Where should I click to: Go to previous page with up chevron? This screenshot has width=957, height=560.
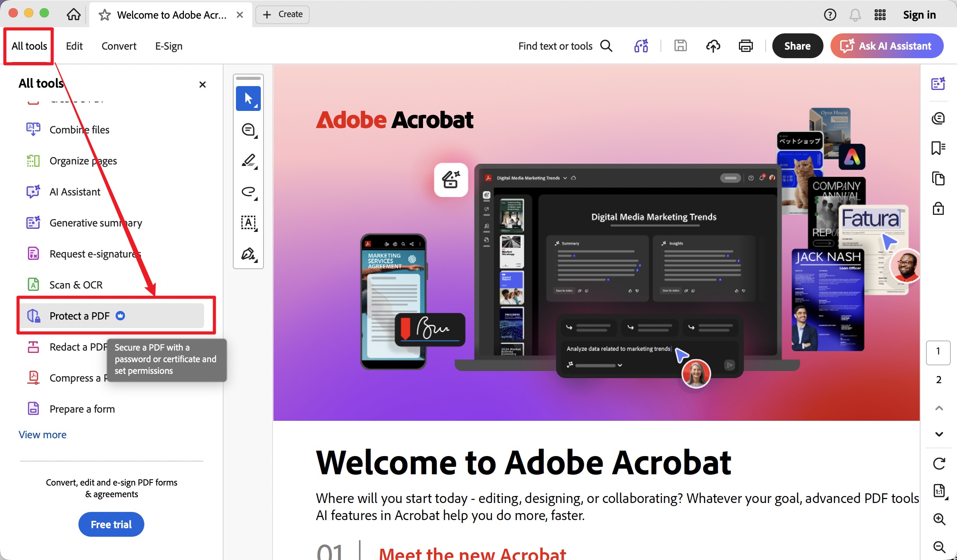tap(939, 408)
